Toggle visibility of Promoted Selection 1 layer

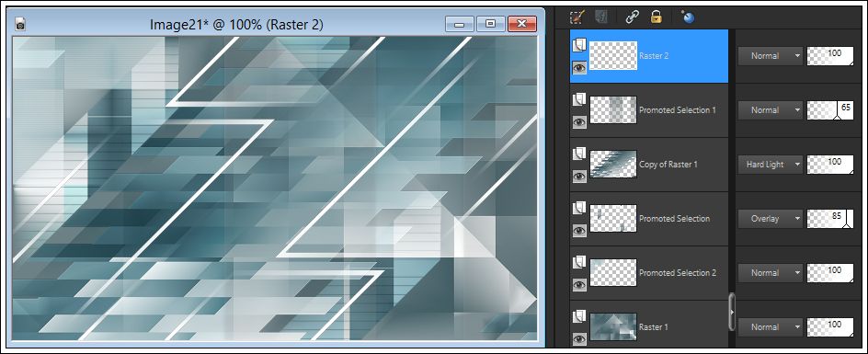coord(579,122)
